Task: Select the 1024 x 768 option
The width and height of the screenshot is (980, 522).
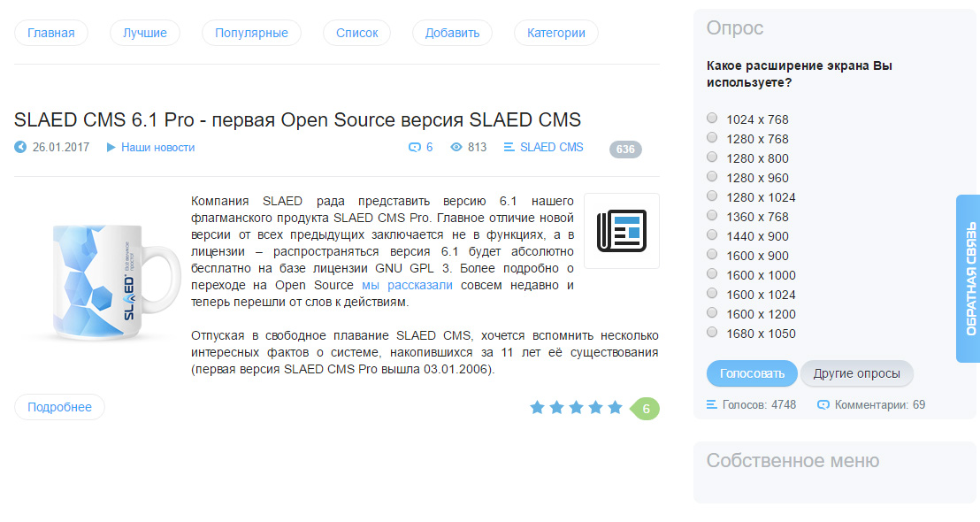Action: (x=712, y=119)
